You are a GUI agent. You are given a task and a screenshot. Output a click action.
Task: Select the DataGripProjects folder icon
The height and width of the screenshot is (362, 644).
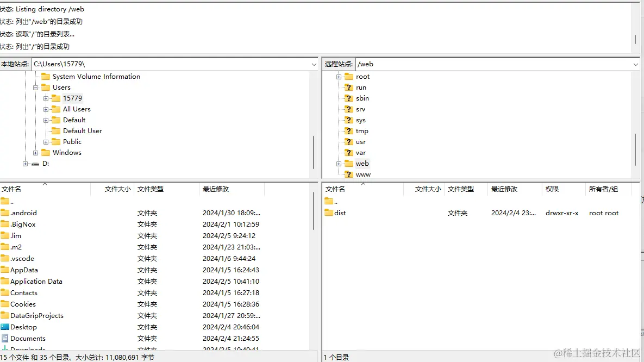[x=5, y=315]
